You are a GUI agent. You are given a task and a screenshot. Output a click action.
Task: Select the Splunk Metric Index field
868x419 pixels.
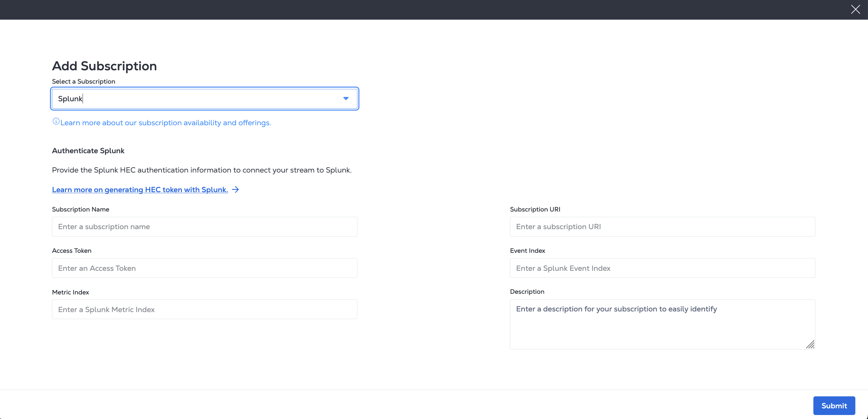coord(204,309)
